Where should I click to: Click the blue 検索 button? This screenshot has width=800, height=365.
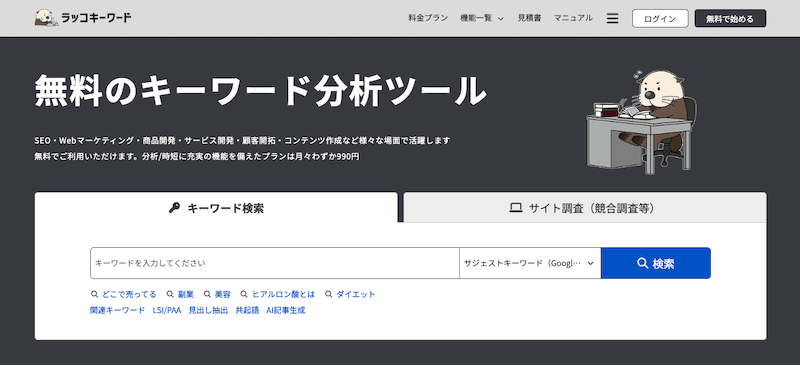[x=656, y=263]
